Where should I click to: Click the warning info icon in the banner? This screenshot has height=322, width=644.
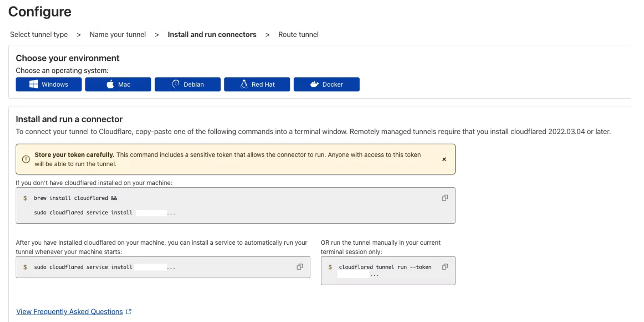tap(26, 159)
